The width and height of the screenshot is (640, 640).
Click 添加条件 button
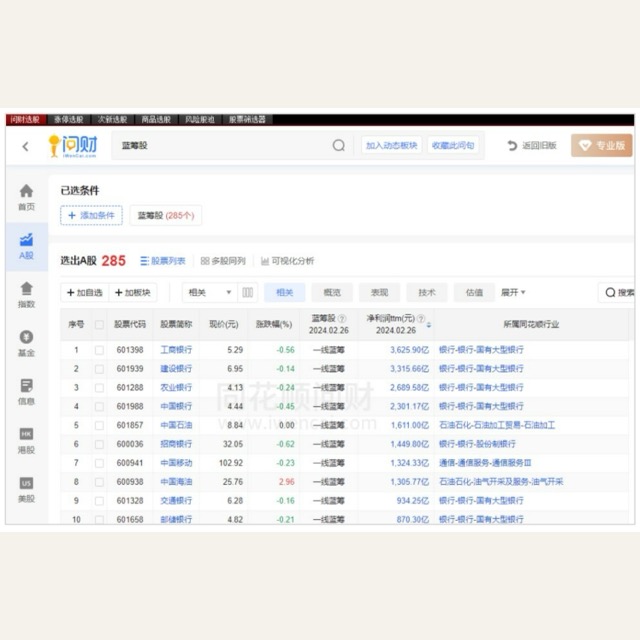91,215
